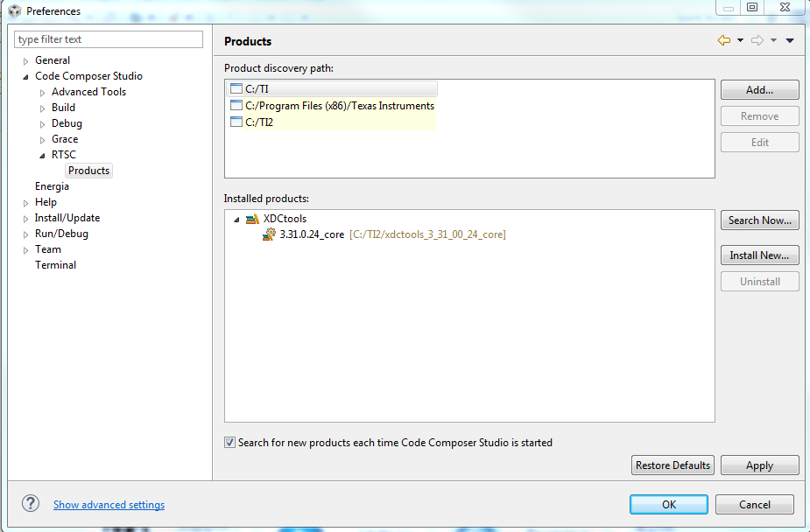The image size is (810, 532).
Task: Click the XDCtools product icon
Action: pos(252,219)
